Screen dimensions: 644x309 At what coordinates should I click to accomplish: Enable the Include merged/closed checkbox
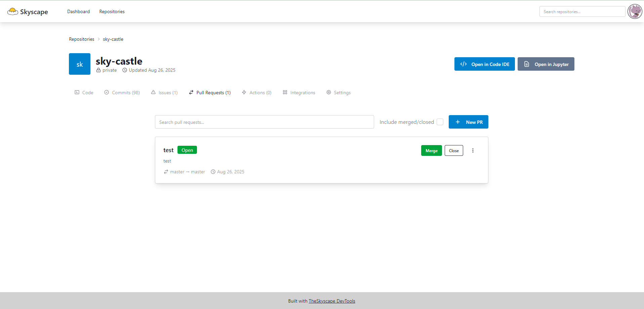440,122
